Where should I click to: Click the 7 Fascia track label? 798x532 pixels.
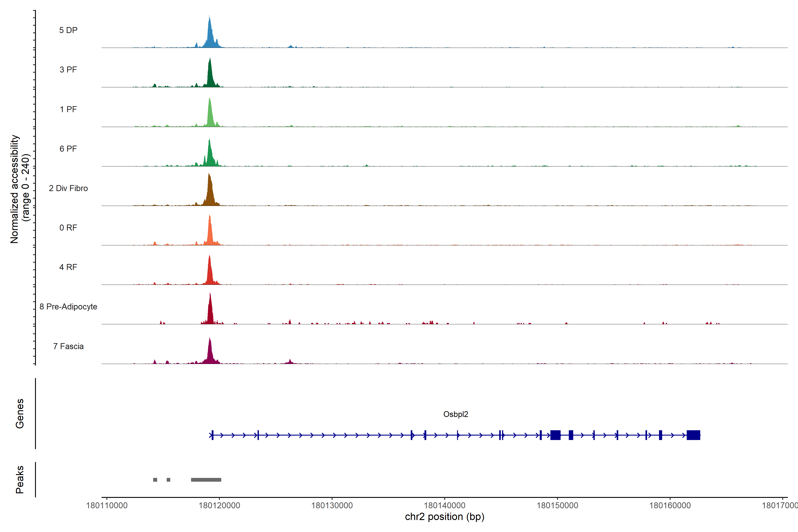(68, 346)
